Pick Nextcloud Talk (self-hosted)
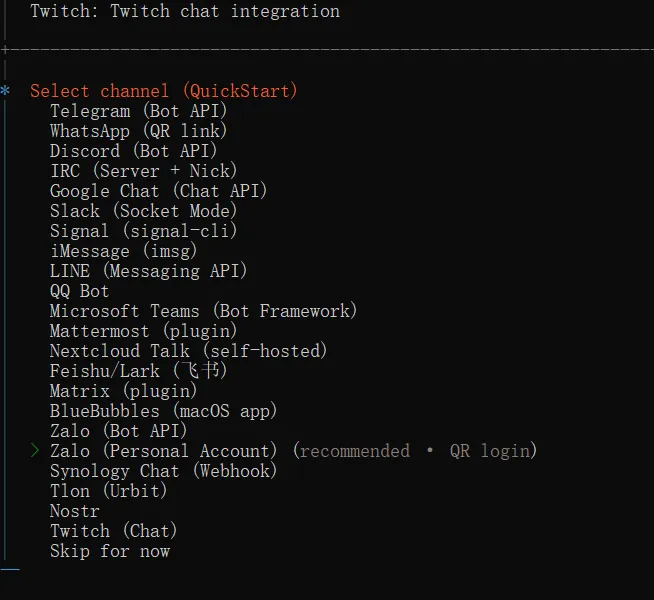654x600 pixels. coord(188,351)
